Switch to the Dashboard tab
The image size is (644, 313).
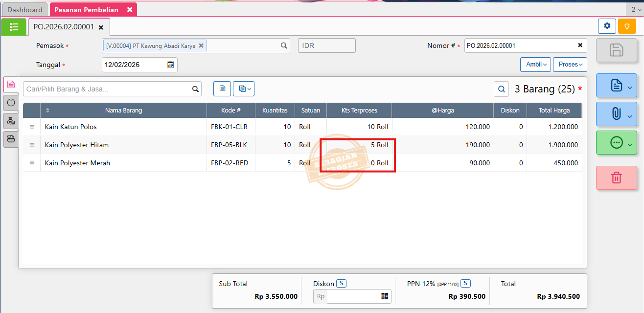click(24, 10)
